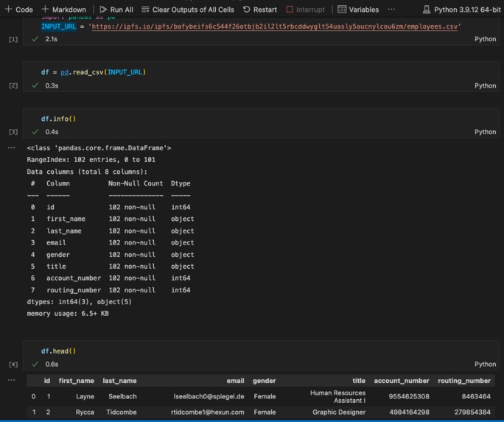Add a new Markdown cell

pyautogui.click(x=64, y=10)
